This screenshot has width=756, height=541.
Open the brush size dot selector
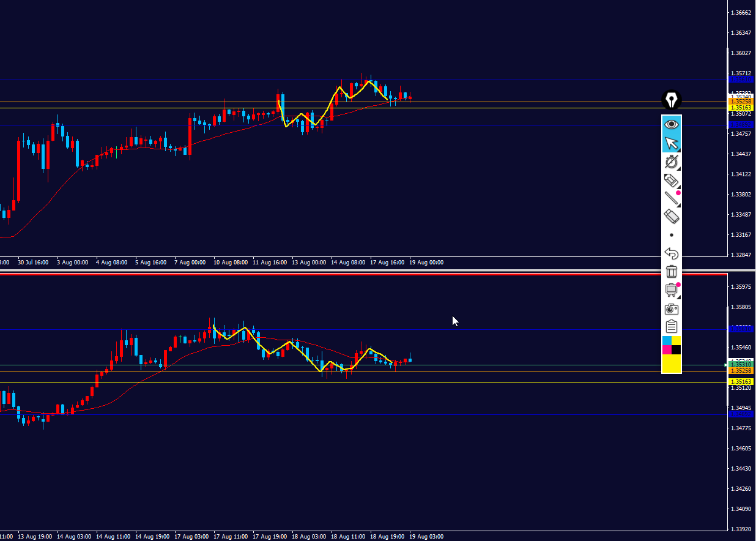pos(672,235)
